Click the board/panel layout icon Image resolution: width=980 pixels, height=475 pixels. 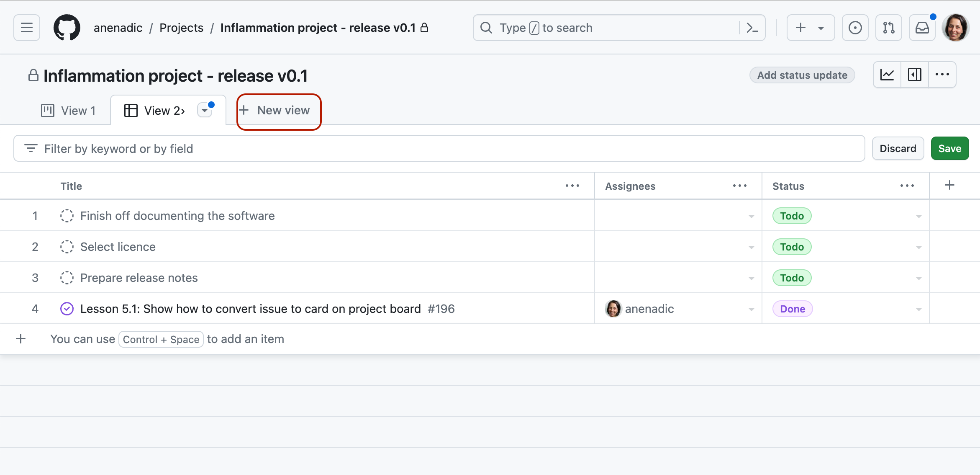tap(914, 76)
